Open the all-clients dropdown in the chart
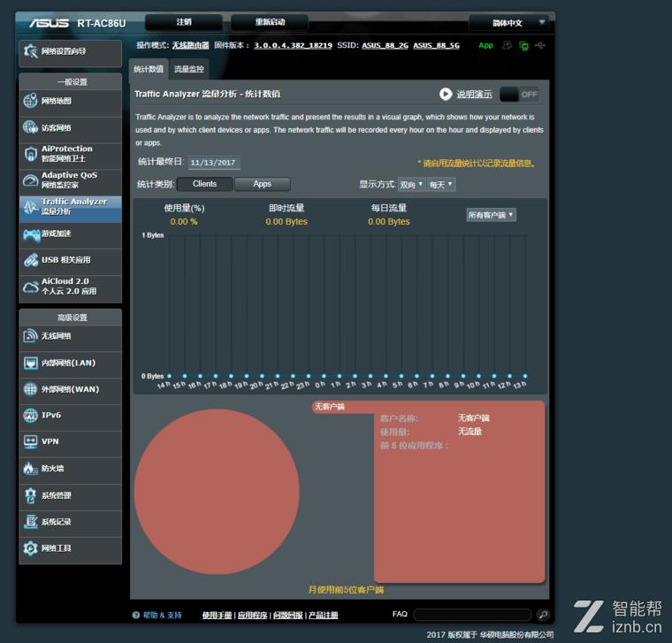Viewport: 672px width, 643px height. pos(491,215)
